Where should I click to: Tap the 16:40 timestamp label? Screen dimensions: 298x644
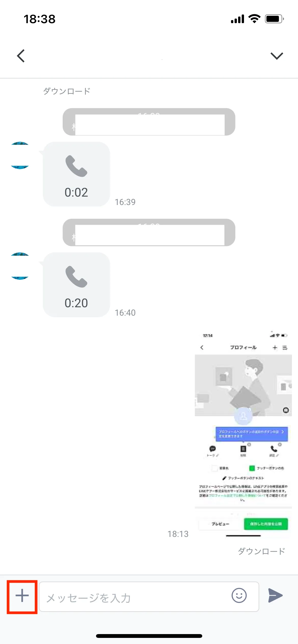point(125,313)
